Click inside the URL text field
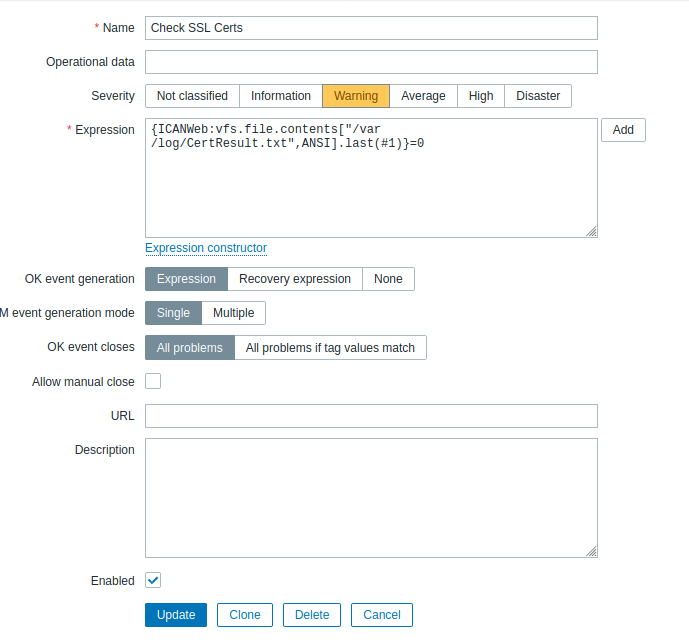Viewport: 689px width, 642px height. point(371,416)
